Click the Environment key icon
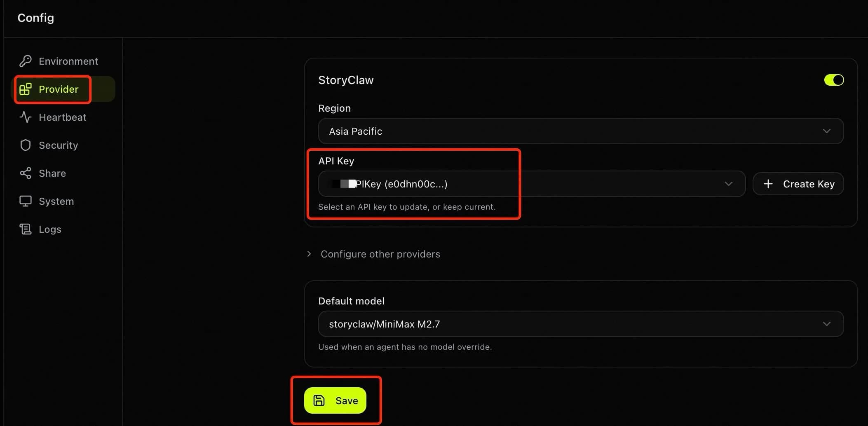The height and width of the screenshot is (426, 868). point(26,61)
